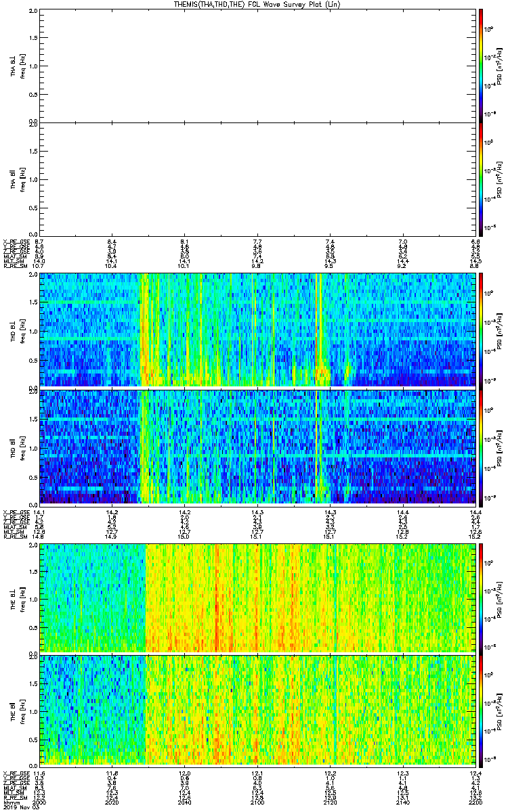Click the THA B-perpendicular freq [Hz] axis label

point(22,65)
